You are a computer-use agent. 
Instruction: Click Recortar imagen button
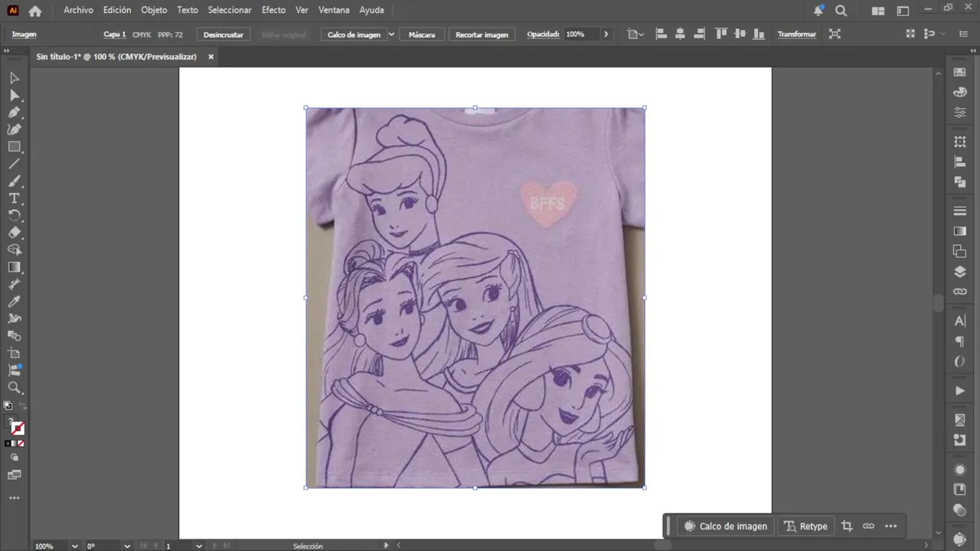[x=482, y=34]
